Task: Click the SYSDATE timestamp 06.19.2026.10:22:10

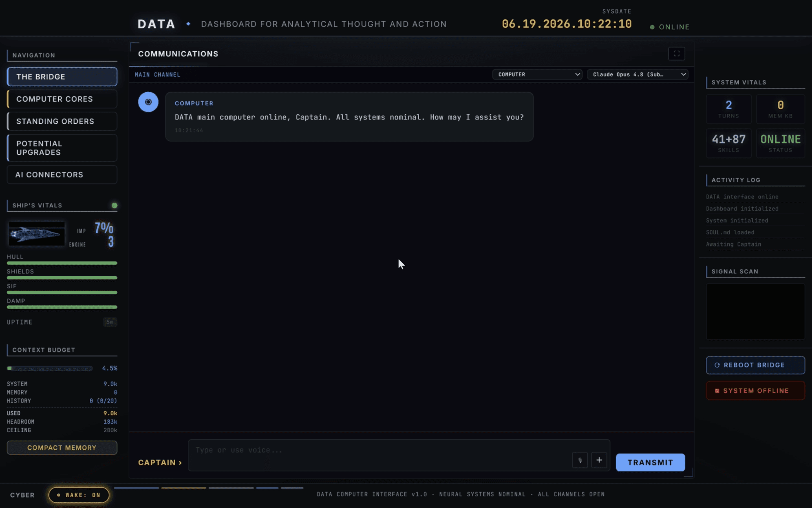Action: pyautogui.click(x=567, y=24)
